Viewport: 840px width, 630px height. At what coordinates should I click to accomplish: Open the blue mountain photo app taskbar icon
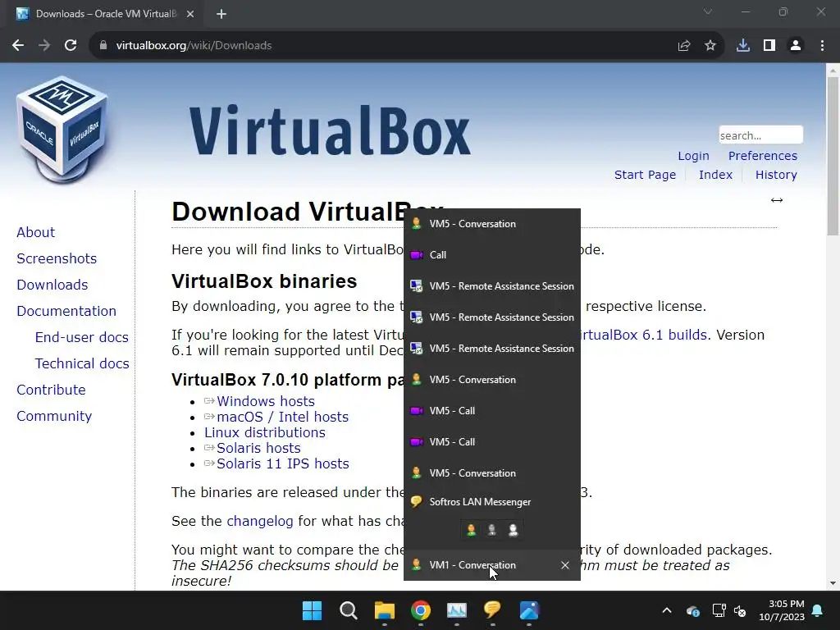tap(529, 610)
